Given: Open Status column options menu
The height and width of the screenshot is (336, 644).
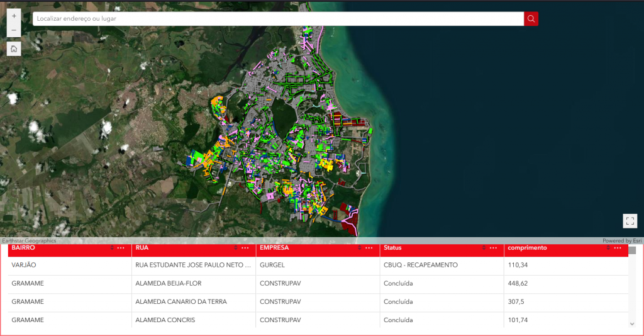Looking at the screenshot, I should [x=493, y=248].
